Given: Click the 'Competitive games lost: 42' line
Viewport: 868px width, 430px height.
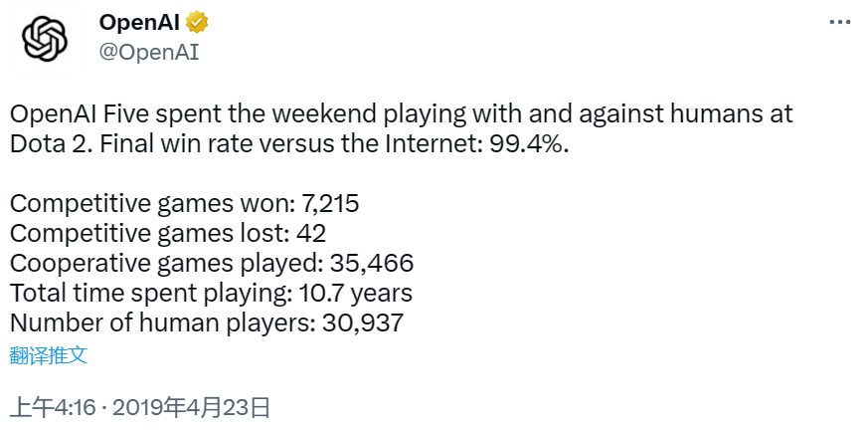Looking at the screenshot, I should click(x=168, y=234).
